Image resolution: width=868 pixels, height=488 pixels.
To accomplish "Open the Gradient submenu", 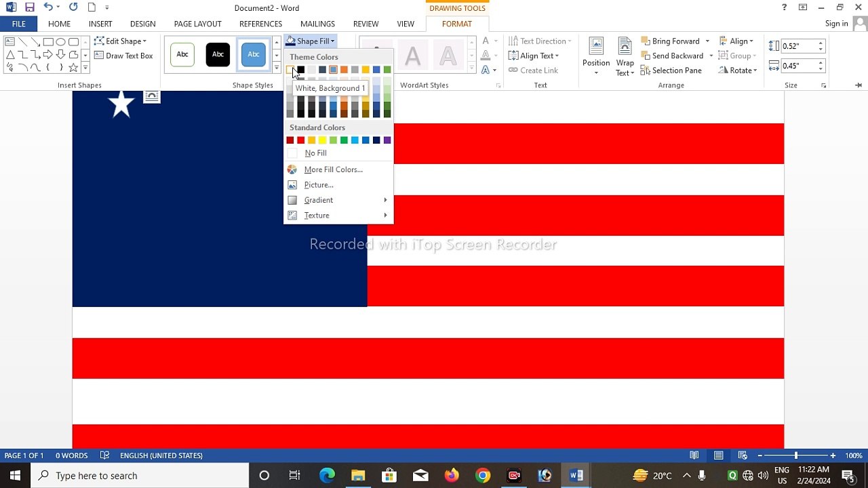I will coord(338,200).
